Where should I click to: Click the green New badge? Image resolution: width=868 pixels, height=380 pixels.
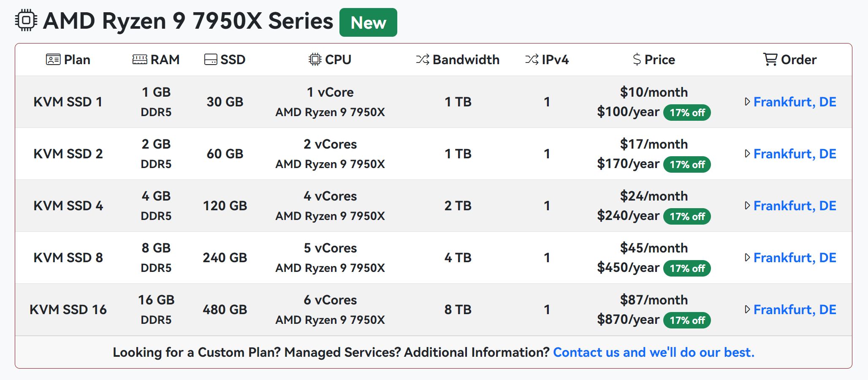368,22
